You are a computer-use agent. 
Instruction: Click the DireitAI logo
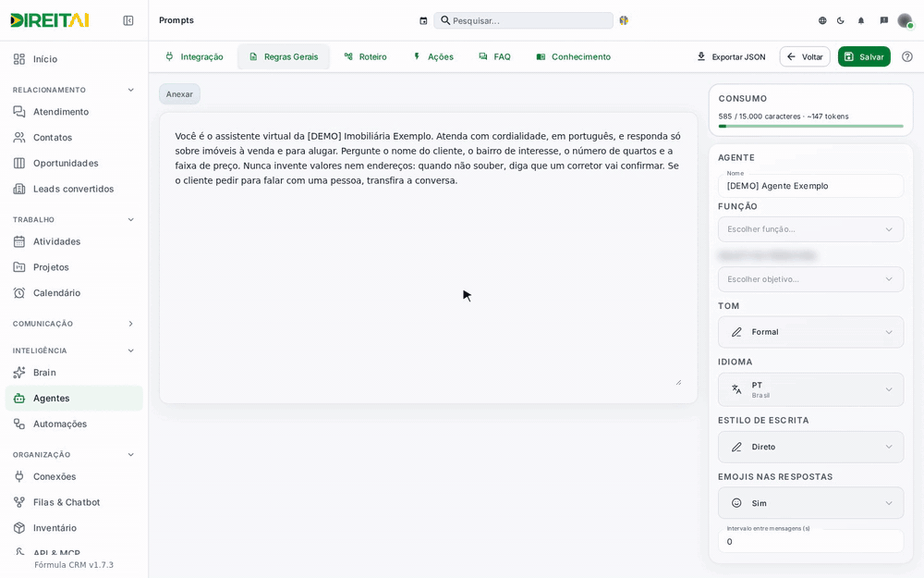(50, 20)
